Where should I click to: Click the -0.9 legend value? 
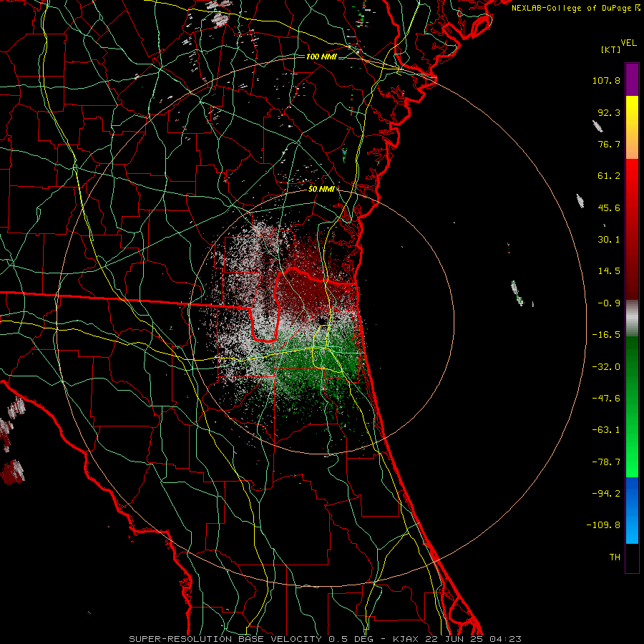tap(609, 303)
